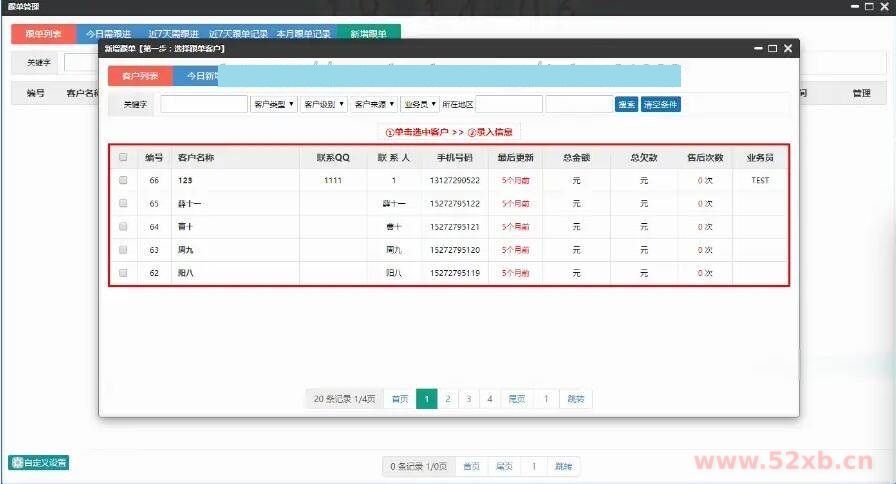This screenshot has width=896, height=484.
Task: Tick the select-all checkbox in table header
Action: coord(123,157)
